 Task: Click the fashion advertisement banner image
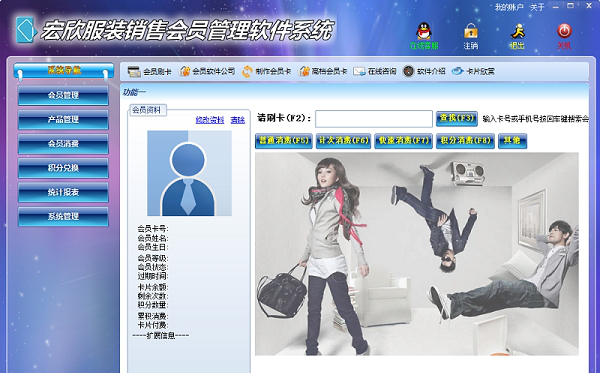tap(417, 254)
